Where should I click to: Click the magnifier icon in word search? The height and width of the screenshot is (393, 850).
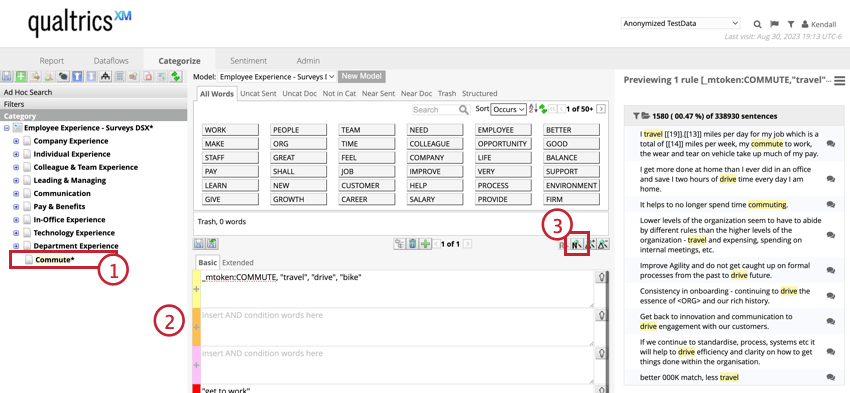click(464, 109)
